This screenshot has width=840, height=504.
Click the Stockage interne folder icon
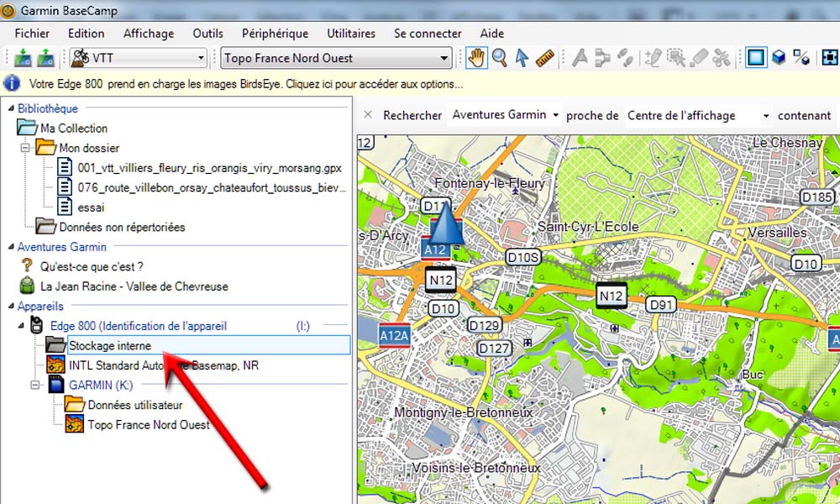pos(55,345)
